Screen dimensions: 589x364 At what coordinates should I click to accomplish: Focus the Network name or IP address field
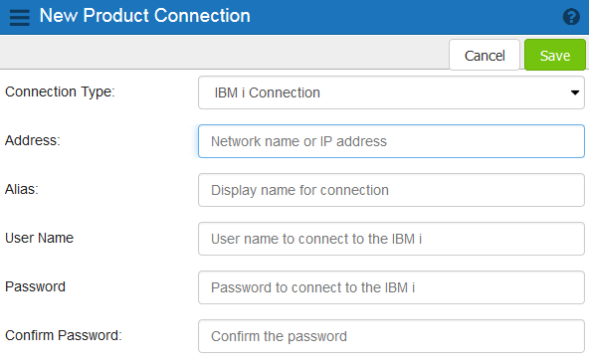(391, 141)
